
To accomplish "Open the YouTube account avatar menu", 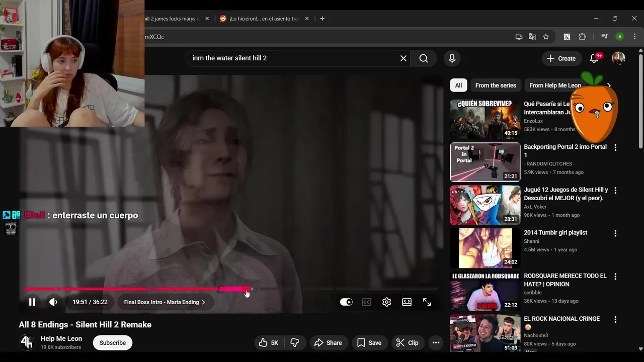I will pos(618,58).
